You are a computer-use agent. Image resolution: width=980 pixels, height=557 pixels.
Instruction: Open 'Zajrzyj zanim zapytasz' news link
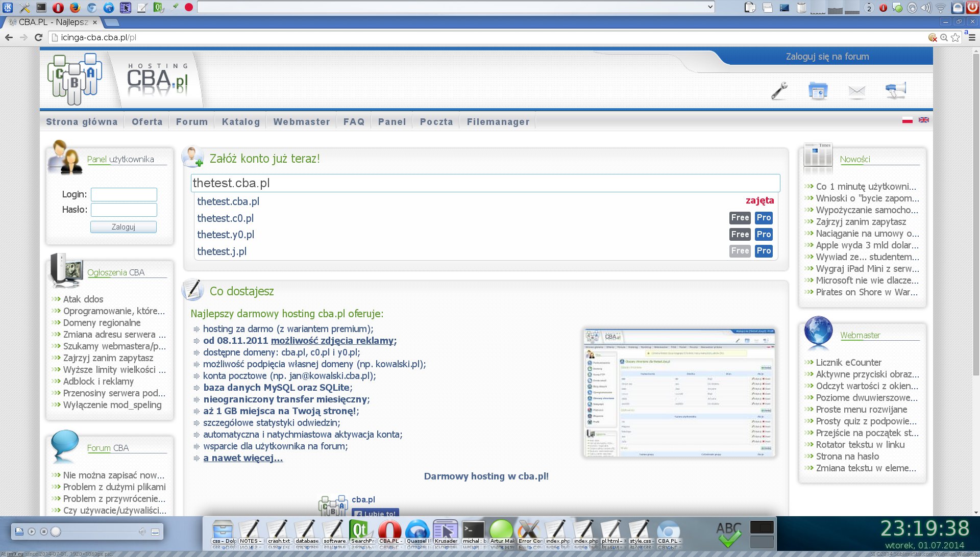point(861,222)
